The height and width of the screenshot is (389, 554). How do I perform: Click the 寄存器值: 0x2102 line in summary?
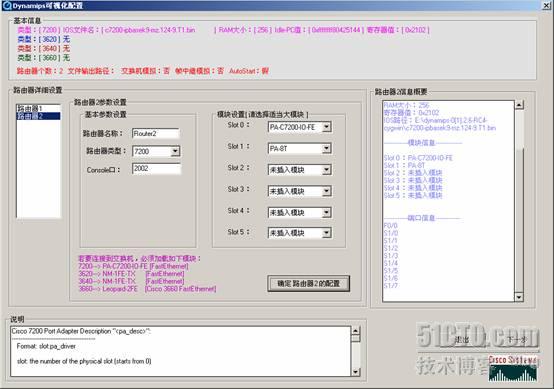tap(411, 113)
